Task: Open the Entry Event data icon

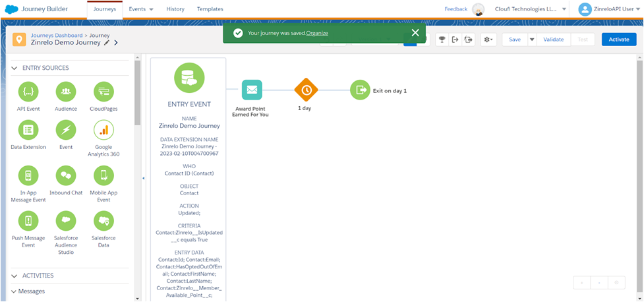Action: pyautogui.click(x=189, y=77)
